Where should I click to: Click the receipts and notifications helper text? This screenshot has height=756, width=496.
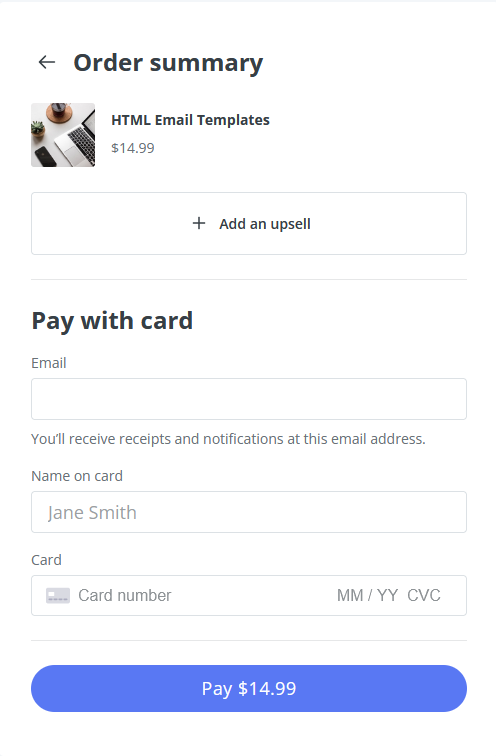click(228, 439)
